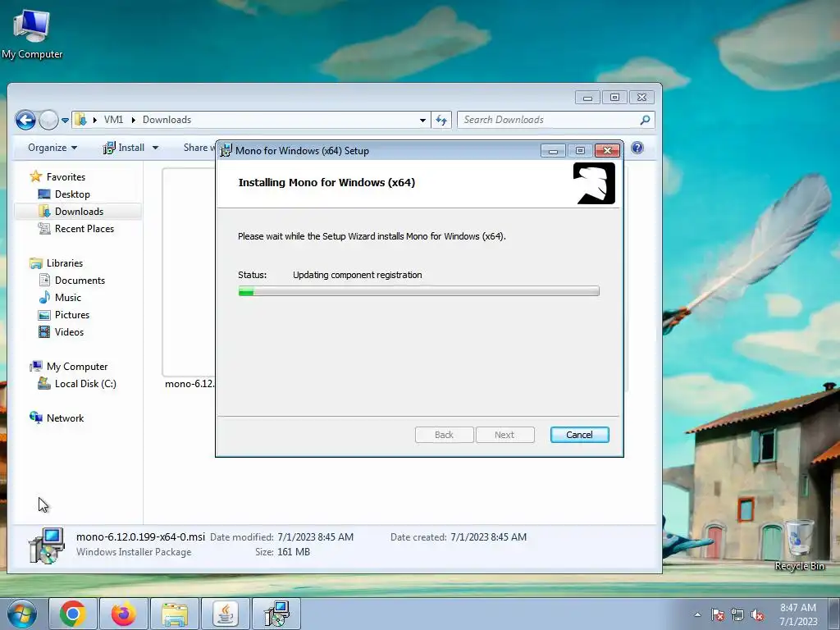The width and height of the screenshot is (840, 630).
Task: Expand the arrow before VM1 breadcrumb
Action: [x=95, y=120]
